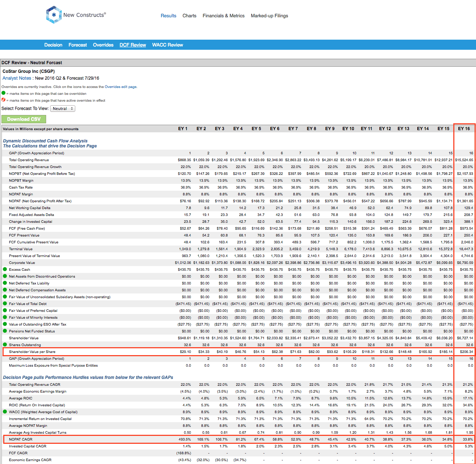This screenshot has height=464, width=476.
Task: Click the Shareholder Value per Share row label
Action: coord(32,352)
